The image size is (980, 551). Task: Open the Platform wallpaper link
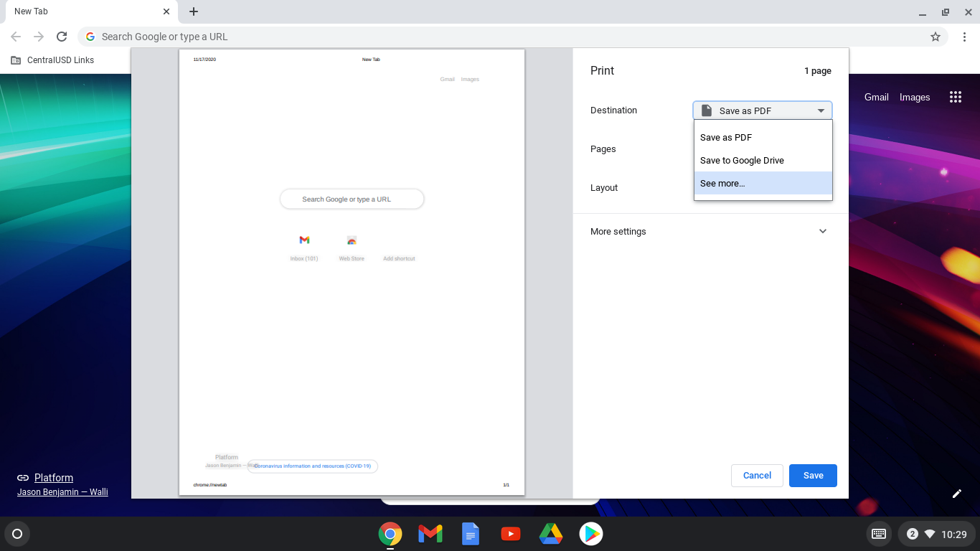54,478
